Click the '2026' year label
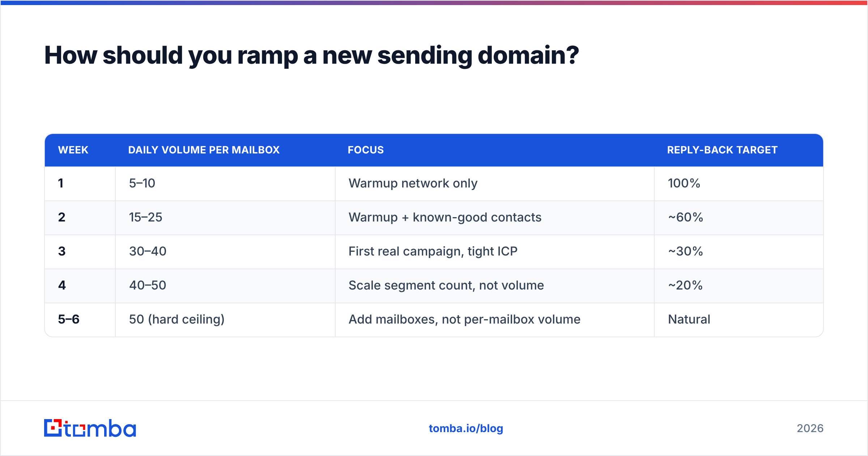 [x=810, y=428]
